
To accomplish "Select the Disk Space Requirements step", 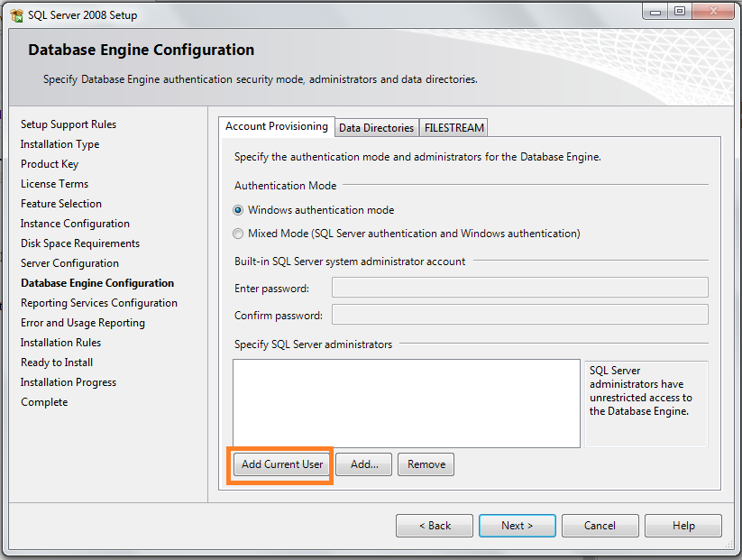I will point(80,243).
